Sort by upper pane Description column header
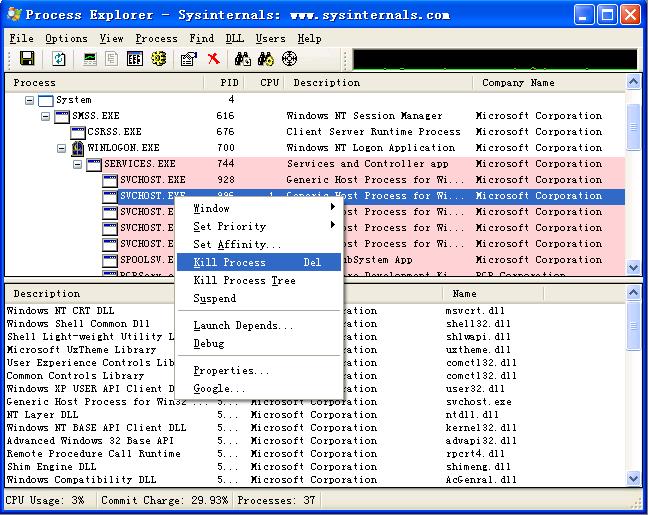This screenshot has width=648, height=515. click(379, 83)
